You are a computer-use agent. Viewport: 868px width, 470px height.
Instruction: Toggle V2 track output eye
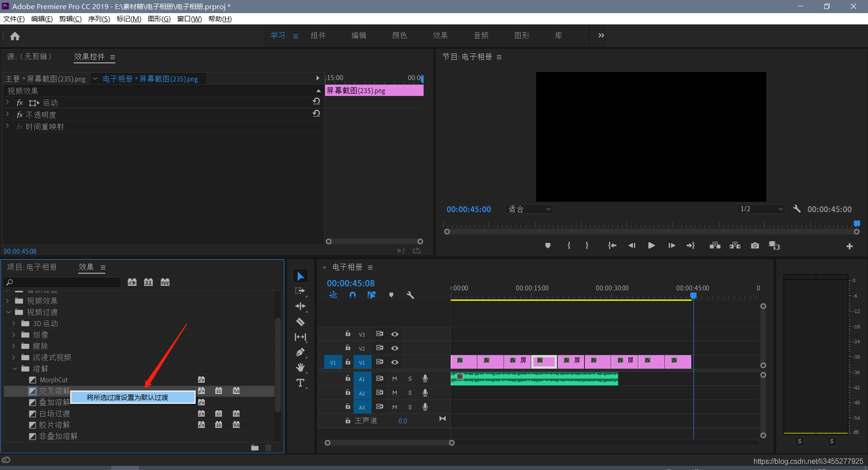pyautogui.click(x=395, y=348)
